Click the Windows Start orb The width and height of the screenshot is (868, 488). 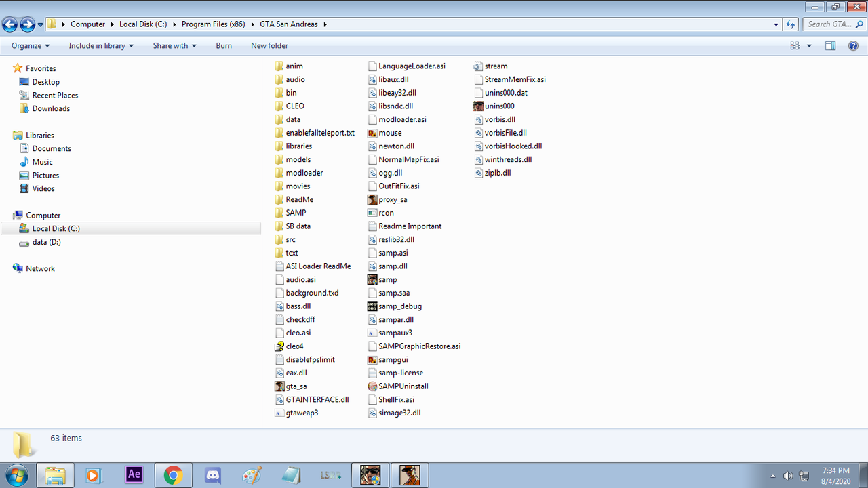(x=16, y=474)
